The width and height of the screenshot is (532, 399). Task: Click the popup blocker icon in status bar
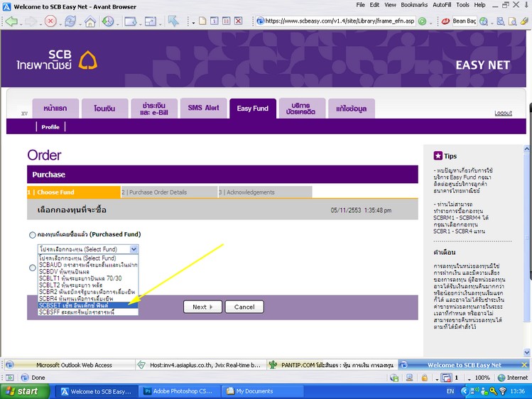446,378
